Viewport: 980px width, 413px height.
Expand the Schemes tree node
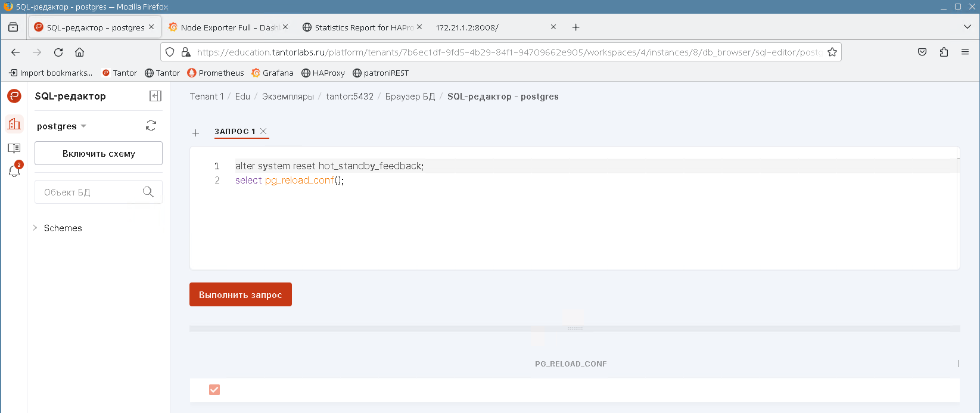coord(35,228)
